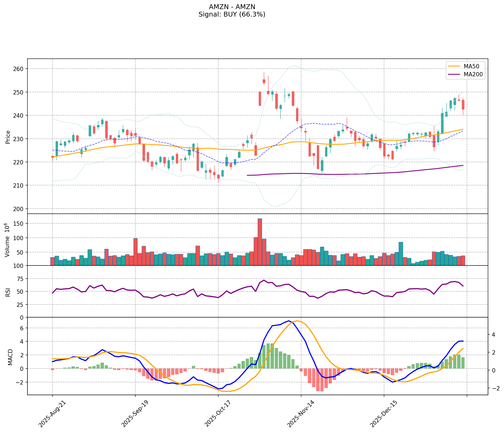
Task: Click the RSI y-axis label
Action: coord(8,292)
